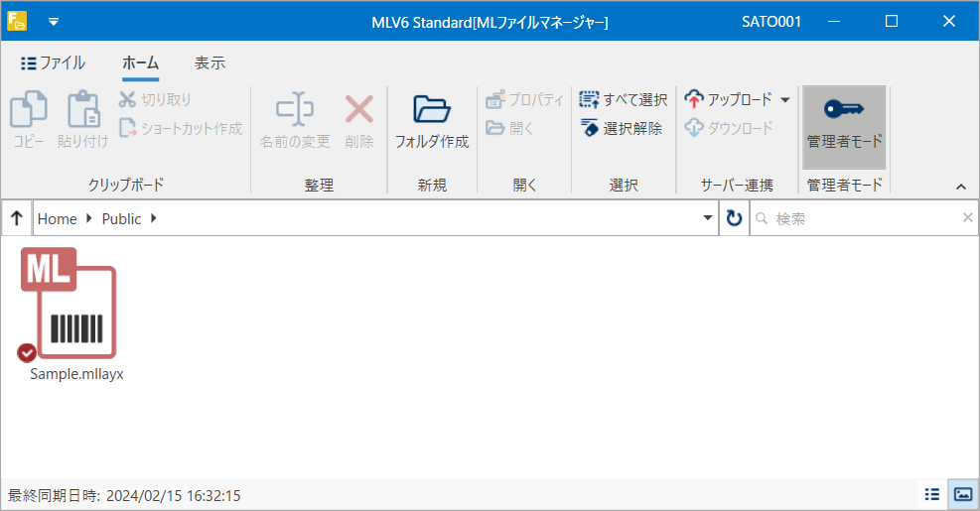Select the Sample.mllayx file thumbnail
This screenshot has height=511, width=980.
(x=69, y=303)
